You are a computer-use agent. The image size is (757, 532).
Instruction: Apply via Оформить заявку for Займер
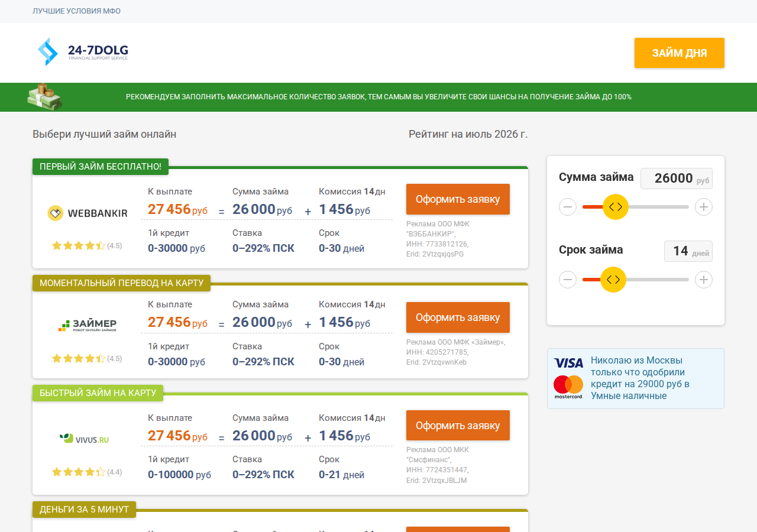point(458,317)
